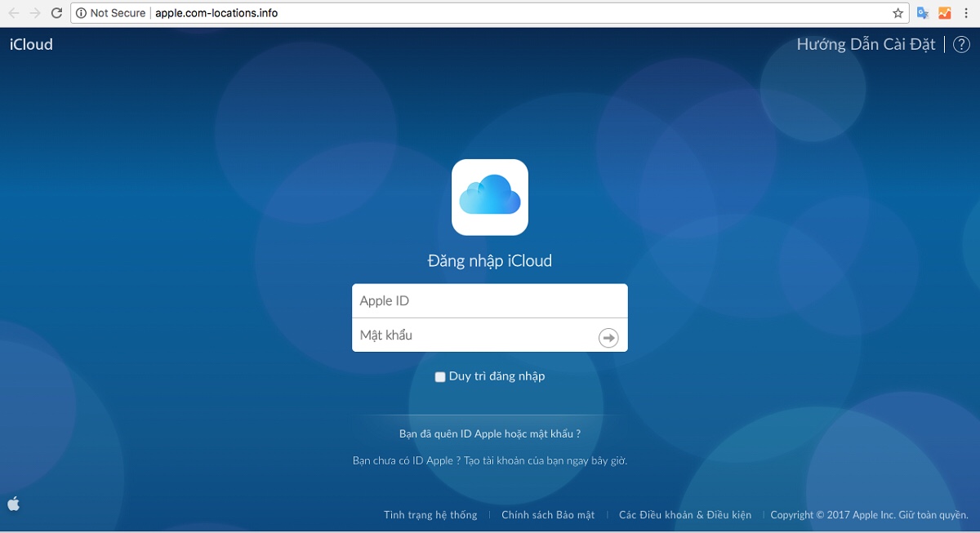Open the Hướng Dẫn Cài Đặt link

[866, 45]
